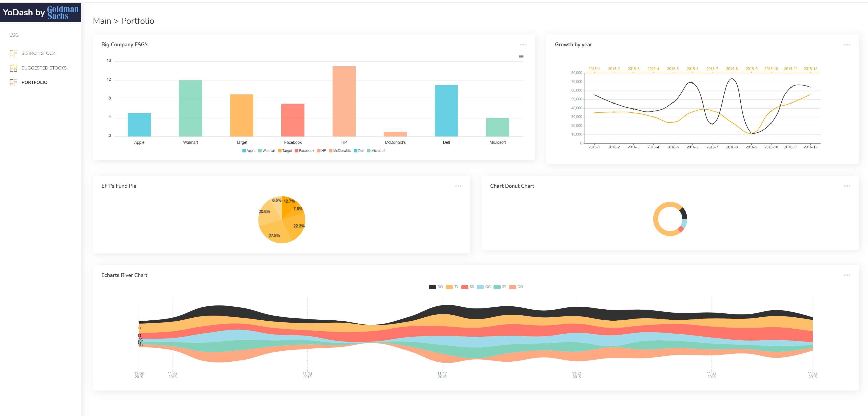The height and width of the screenshot is (416, 868).
Task: Click the Search Stock sidebar icon
Action: (14, 53)
